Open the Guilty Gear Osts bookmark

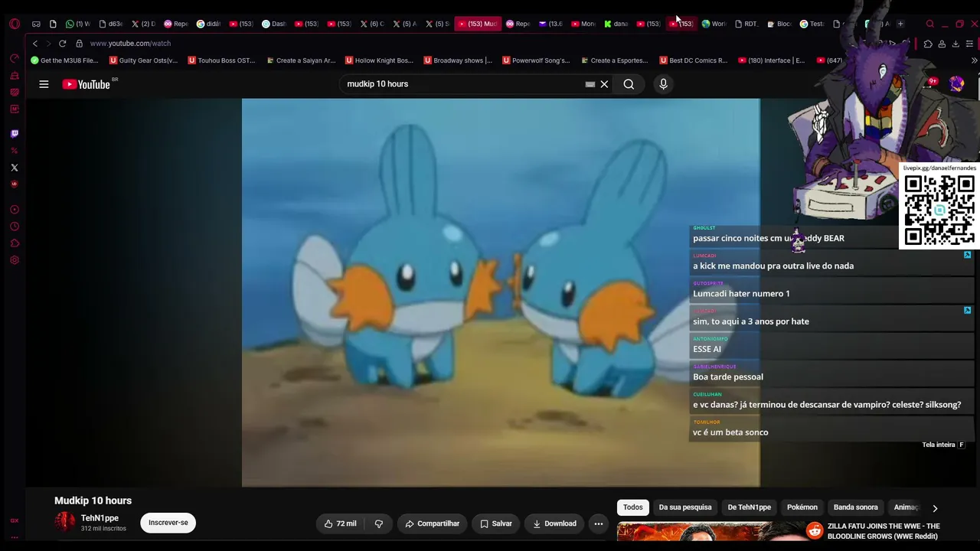pyautogui.click(x=143, y=60)
